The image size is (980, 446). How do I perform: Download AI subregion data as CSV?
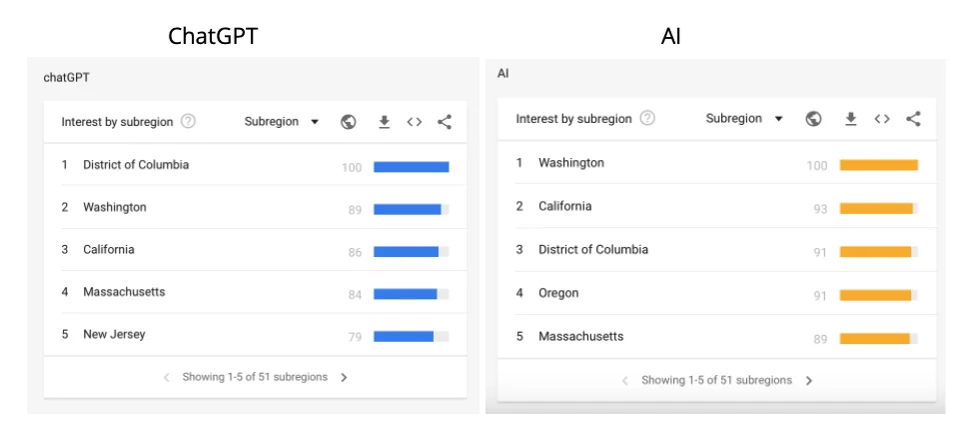(851, 119)
